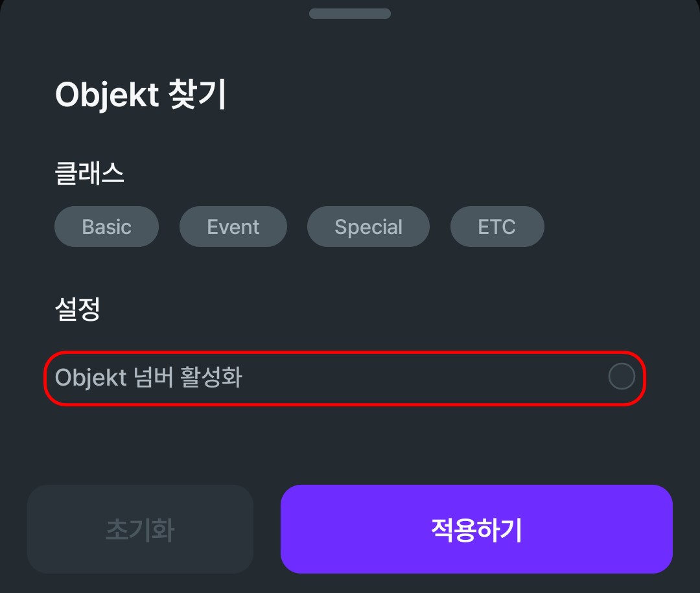
Task: Filter Objekts by Special class
Action: click(x=368, y=227)
